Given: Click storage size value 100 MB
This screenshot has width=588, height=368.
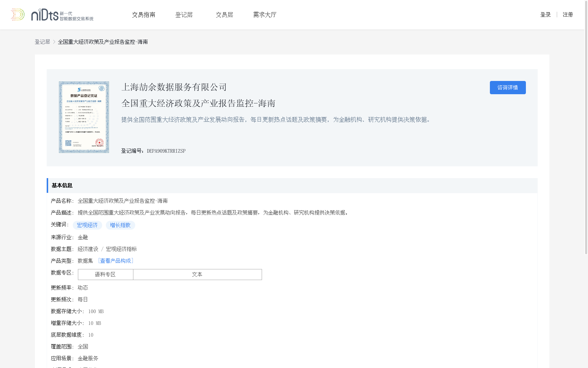Looking at the screenshot, I should [x=96, y=311].
